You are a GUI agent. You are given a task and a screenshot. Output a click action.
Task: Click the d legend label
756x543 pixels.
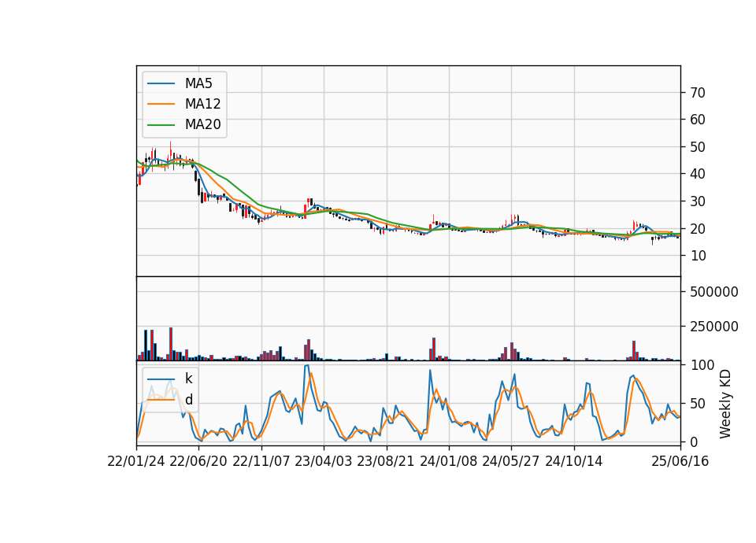pos(188,400)
